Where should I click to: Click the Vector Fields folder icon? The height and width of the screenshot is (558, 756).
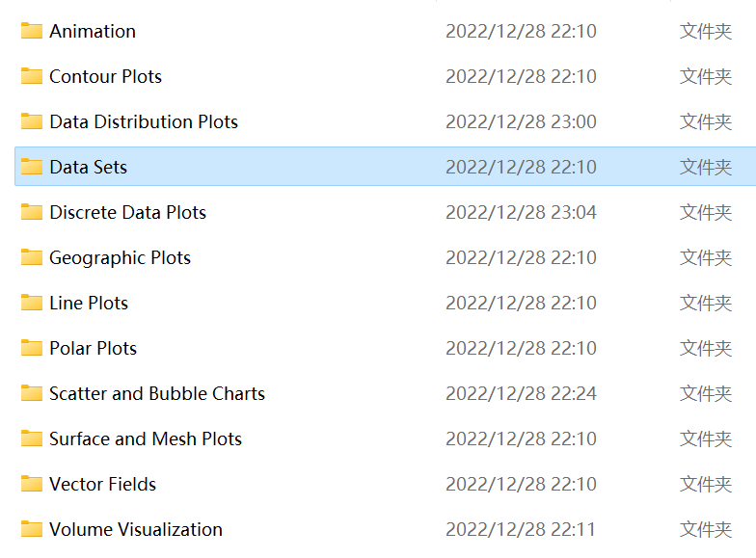point(32,484)
